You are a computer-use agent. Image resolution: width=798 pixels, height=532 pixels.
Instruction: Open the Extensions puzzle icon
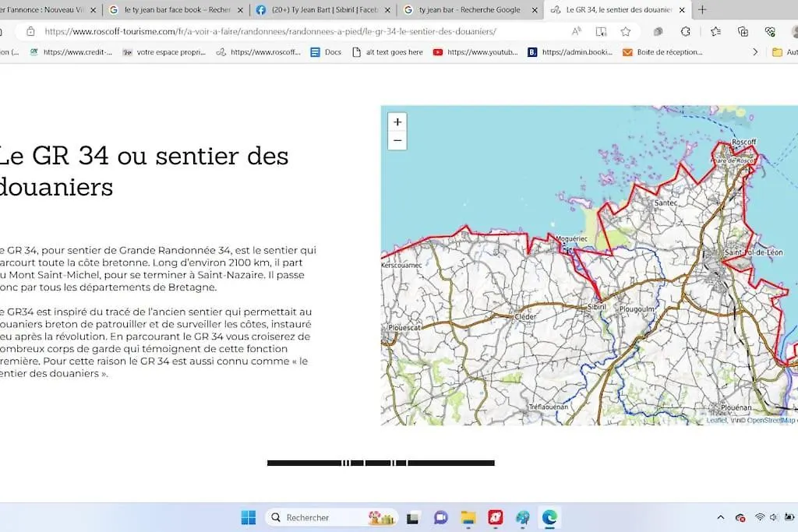(686, 31)
